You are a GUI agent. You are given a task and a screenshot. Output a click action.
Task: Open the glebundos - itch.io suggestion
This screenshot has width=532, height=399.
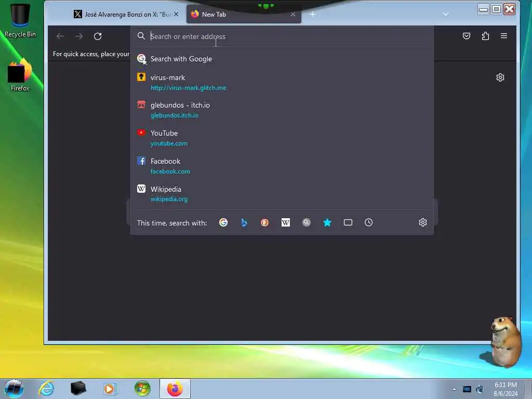282,110
